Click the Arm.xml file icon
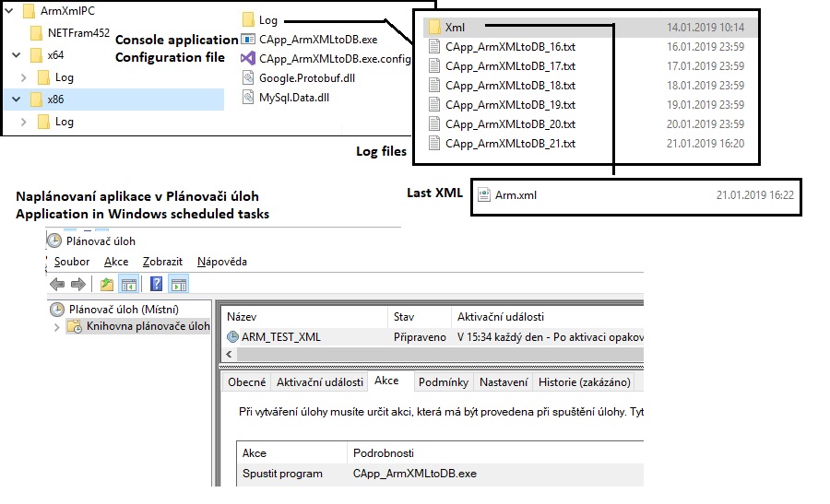The image size is (830, 504). [484, 194]
